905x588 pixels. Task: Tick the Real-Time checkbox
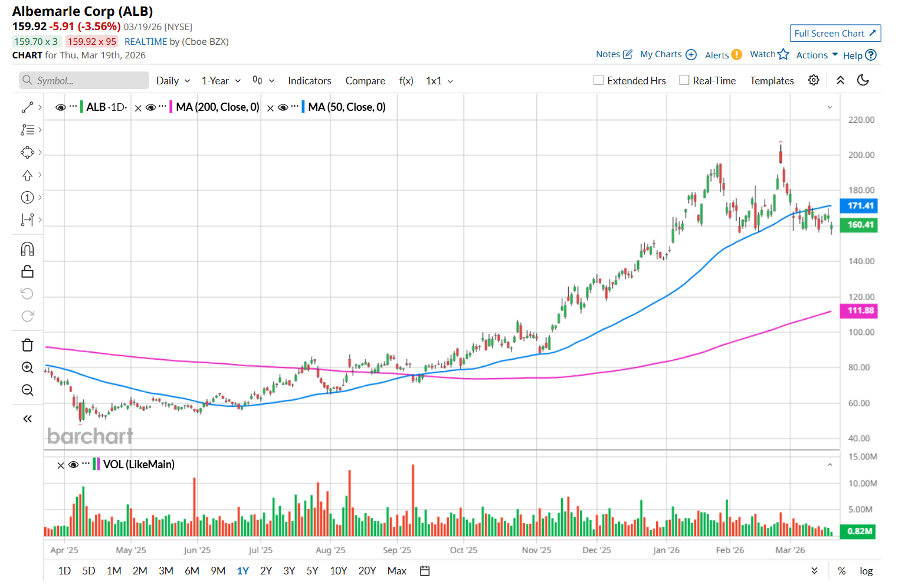click(684, 80)
